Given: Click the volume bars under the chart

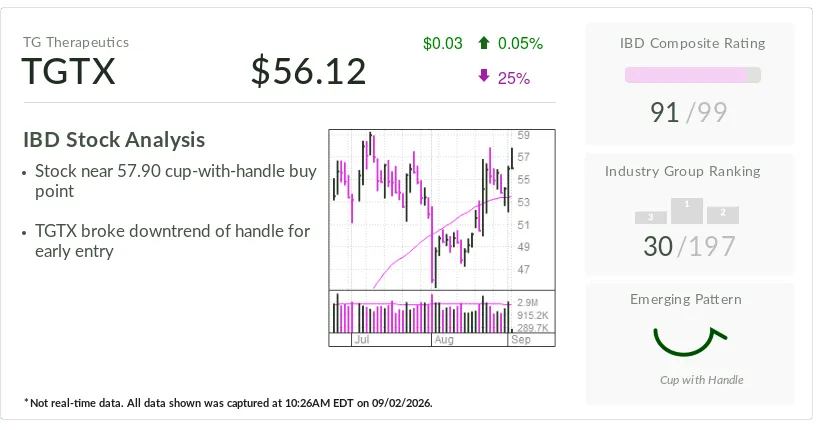Looking at the screenshot, I should click(422, 313).
